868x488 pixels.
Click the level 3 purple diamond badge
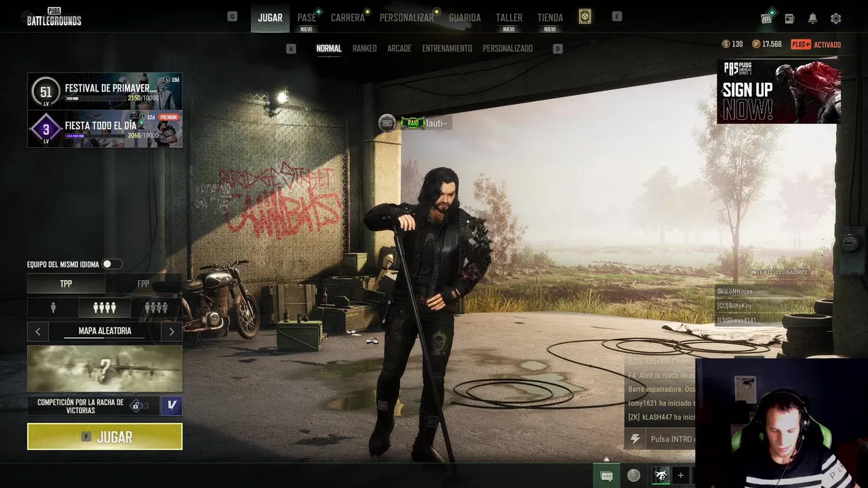(46, 129)
